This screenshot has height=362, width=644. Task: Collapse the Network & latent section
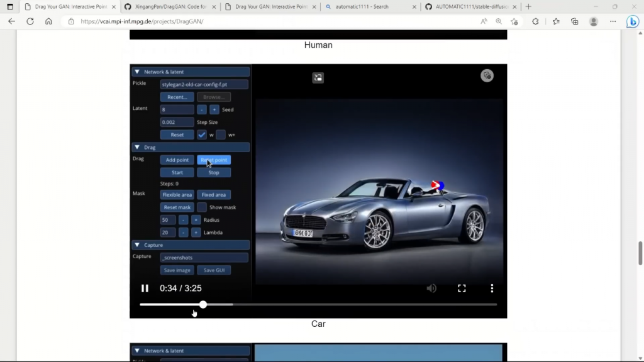coord(137,72)
